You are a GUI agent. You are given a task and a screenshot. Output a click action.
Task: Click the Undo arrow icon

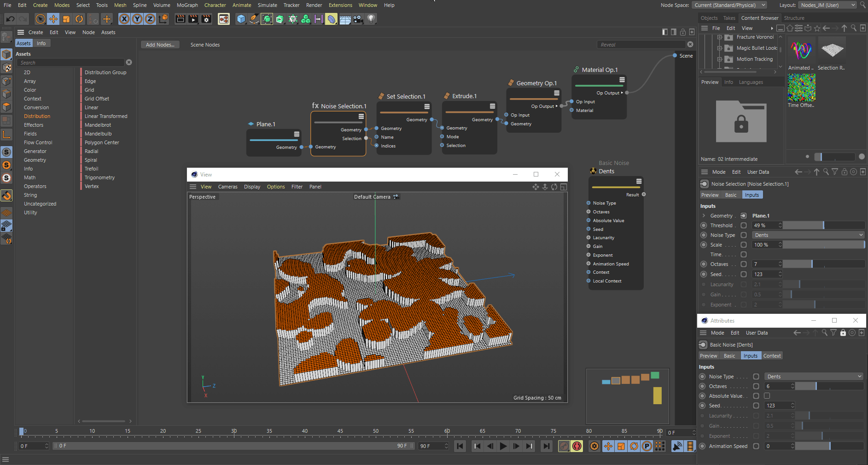pyautogui.click(x=10, y=19)
